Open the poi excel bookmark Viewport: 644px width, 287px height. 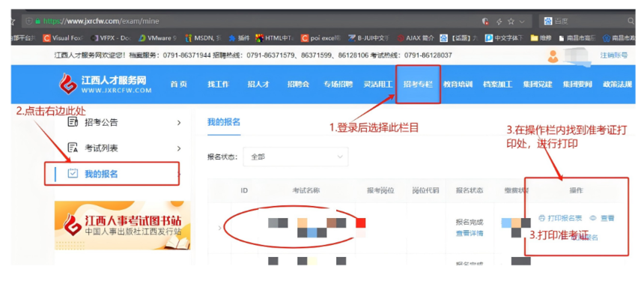(321, 37)
